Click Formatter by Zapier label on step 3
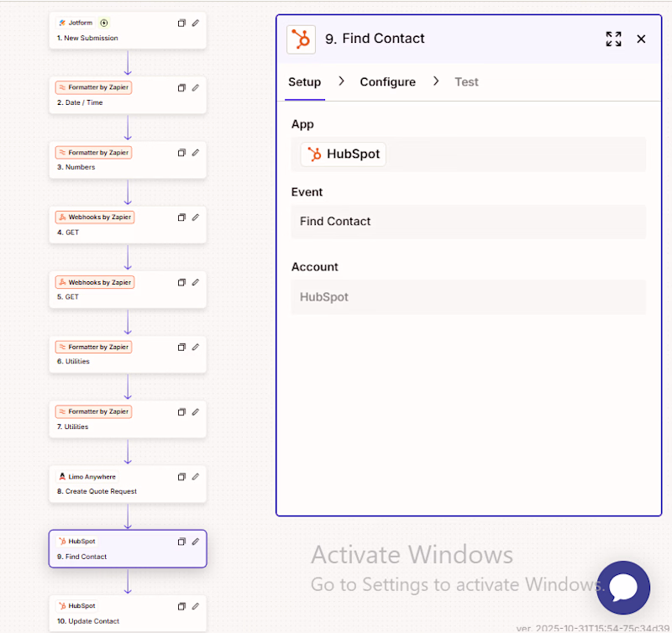This screenshot has height=633, width=672. click(x=93, y=153)
